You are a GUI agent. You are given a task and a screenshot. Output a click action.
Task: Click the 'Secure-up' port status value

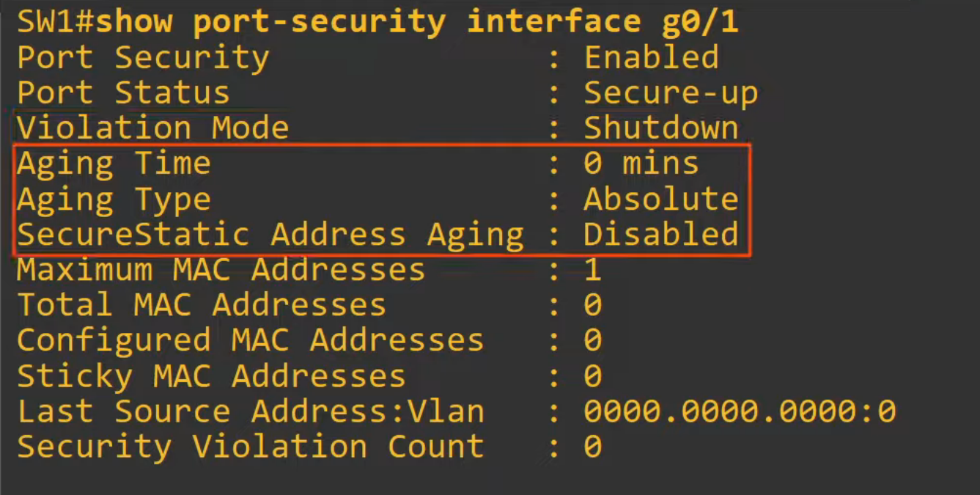tap(670, 93)
